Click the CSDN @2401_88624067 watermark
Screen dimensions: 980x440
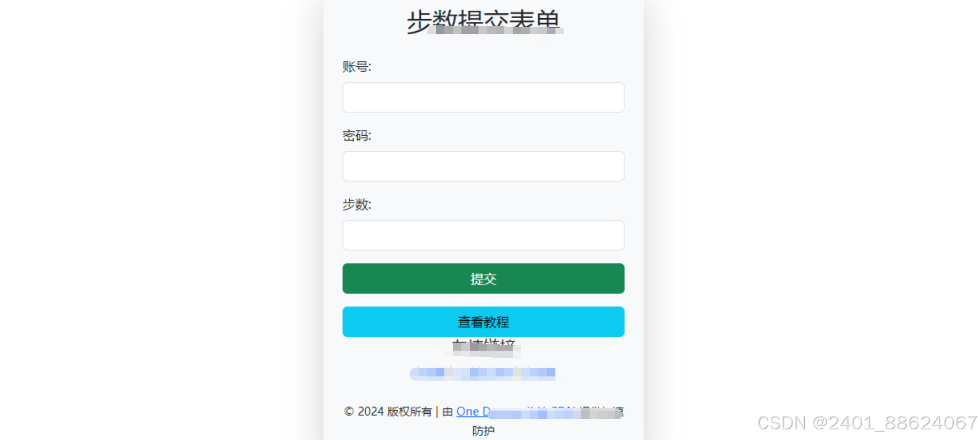[x=867, y=423]
